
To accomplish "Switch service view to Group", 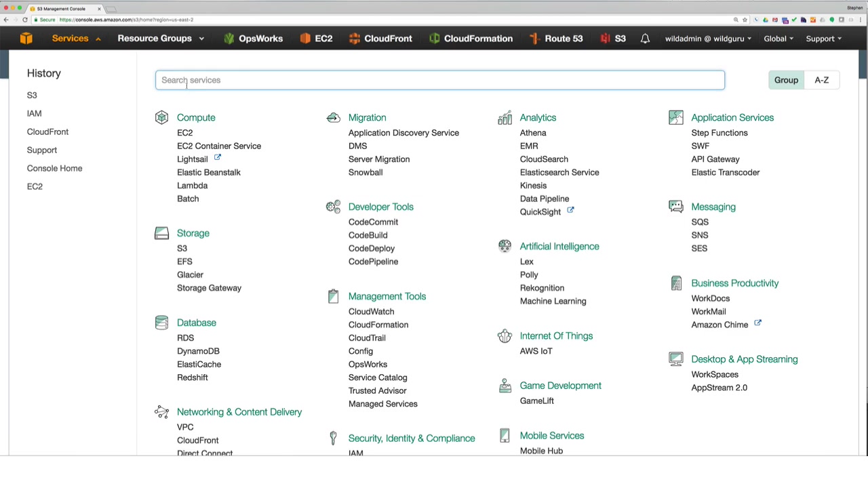I will [x=786, y=80].
